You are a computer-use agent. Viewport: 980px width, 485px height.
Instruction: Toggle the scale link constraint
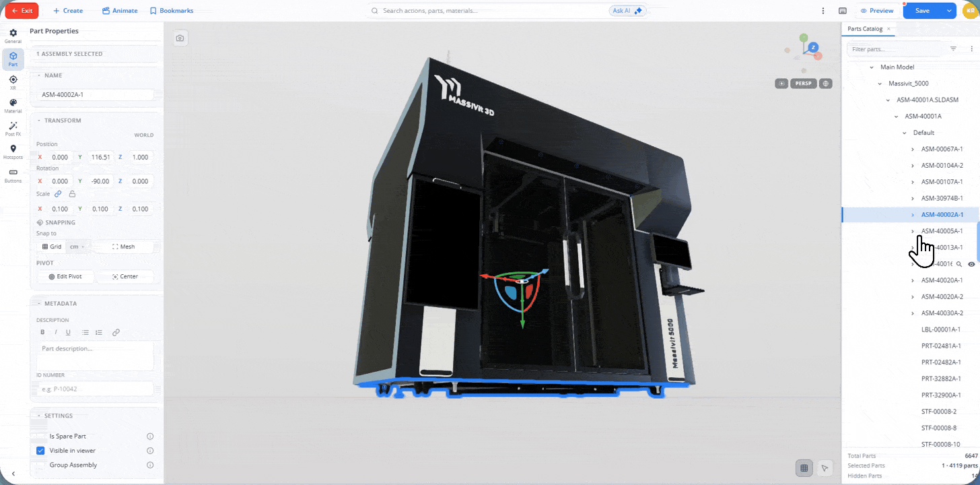pos(58,194)
